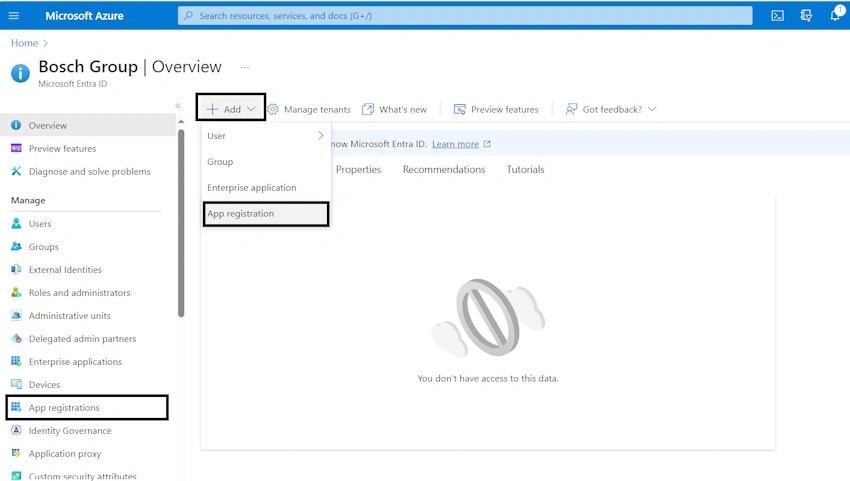
Task: Click the Devices sidebar icon
Action: 16,384
